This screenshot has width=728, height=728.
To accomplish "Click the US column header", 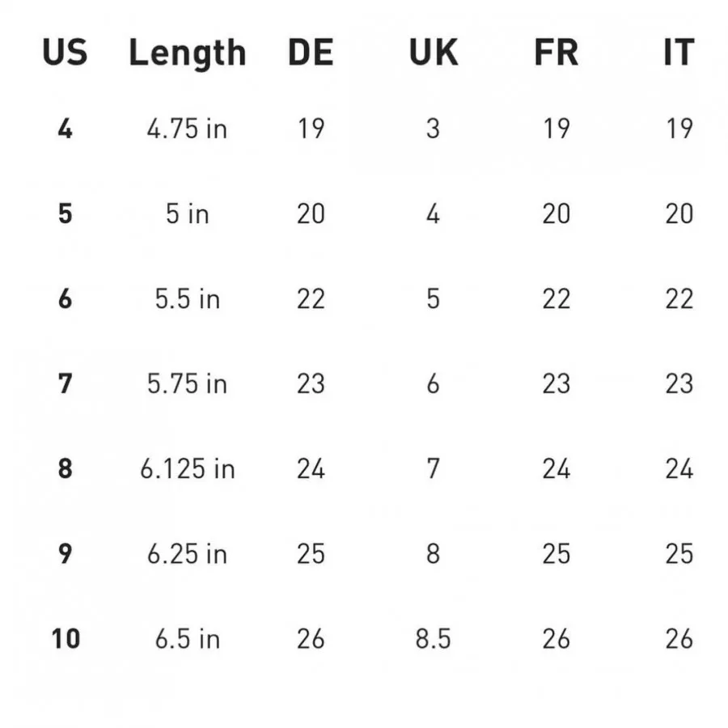I will (x=65, y=53).
